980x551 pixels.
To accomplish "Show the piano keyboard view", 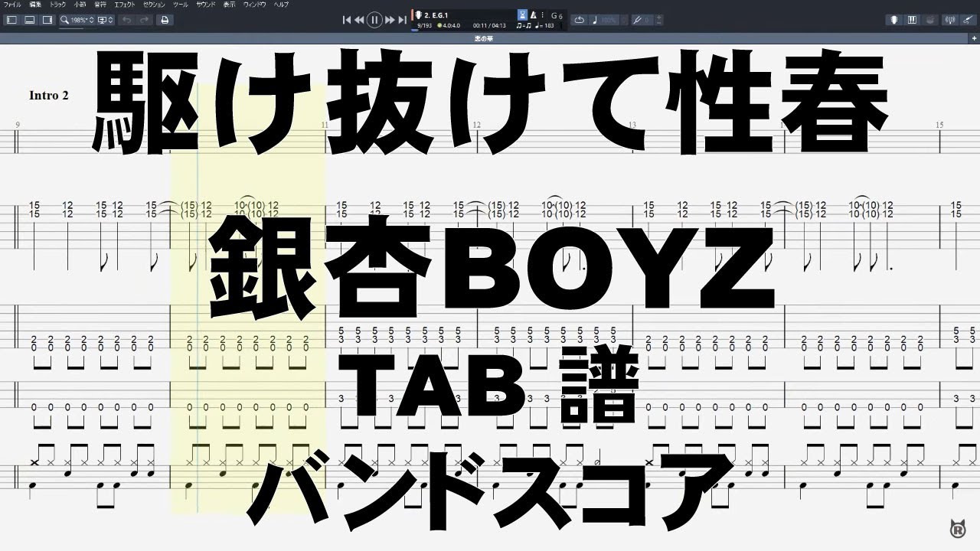I will pos(912,20).
